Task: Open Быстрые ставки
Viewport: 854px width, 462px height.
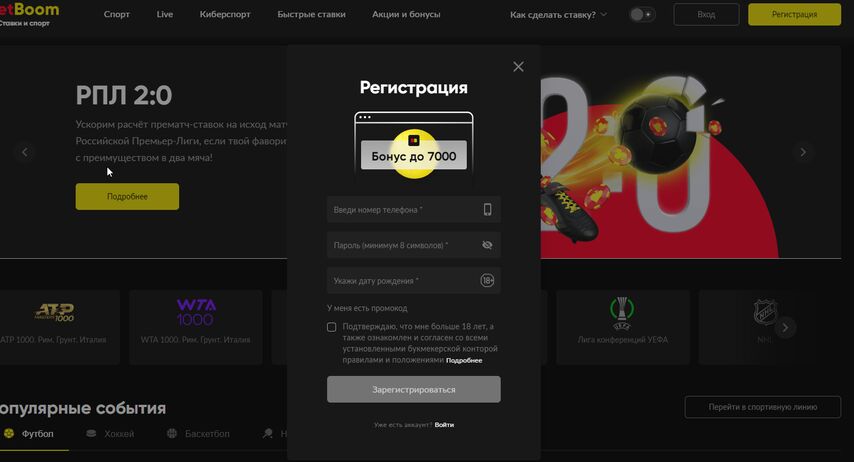Action: (x=311, y=14)
